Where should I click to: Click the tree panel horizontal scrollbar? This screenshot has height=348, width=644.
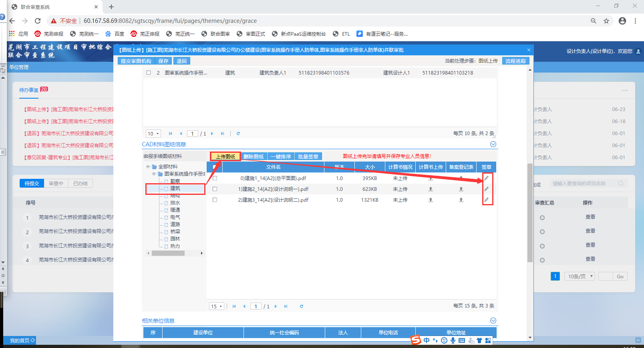pyautogui.click(x=168, y=253)
